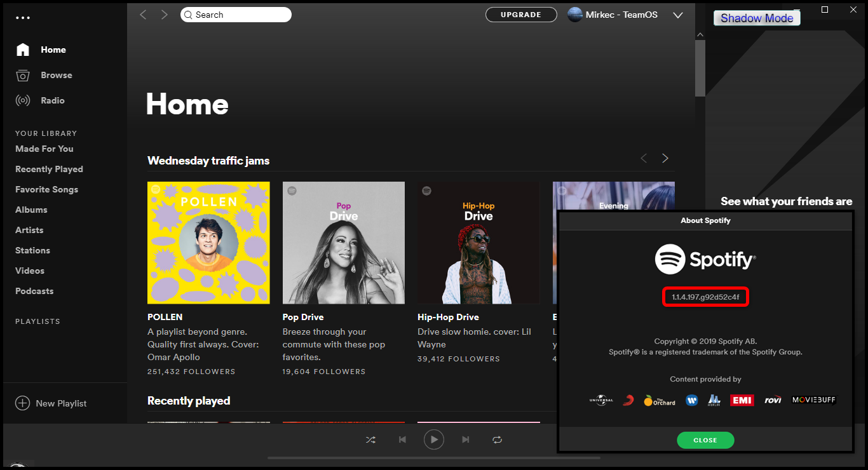
Task: Click the Orchard provider logo
Action: coord(660,400)
